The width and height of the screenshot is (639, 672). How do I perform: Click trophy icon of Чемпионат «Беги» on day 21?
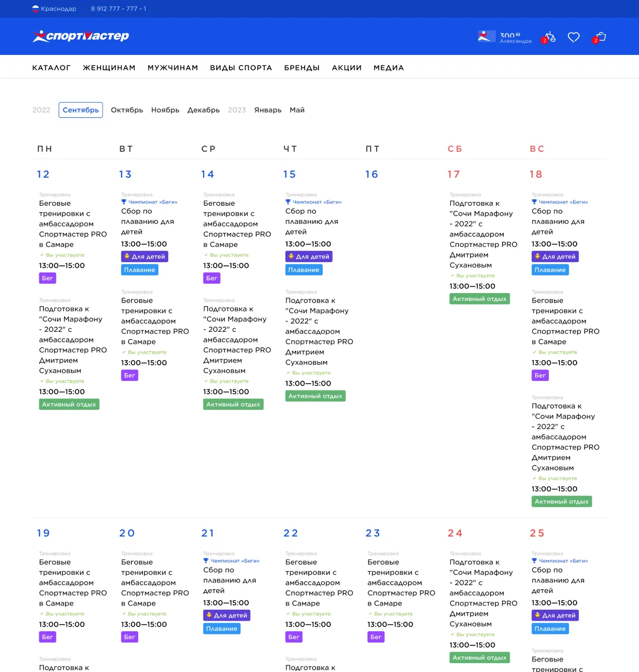206,561
